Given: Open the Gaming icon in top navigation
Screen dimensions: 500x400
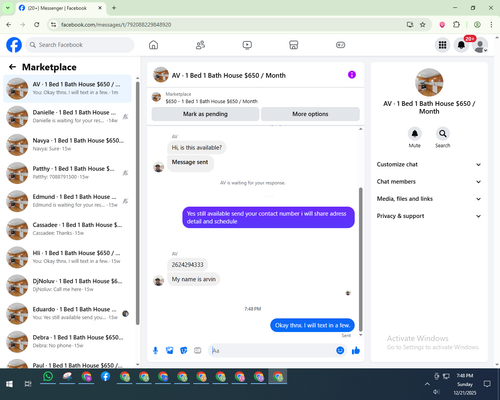Looking at the screenshot, I should pos(340,45).
